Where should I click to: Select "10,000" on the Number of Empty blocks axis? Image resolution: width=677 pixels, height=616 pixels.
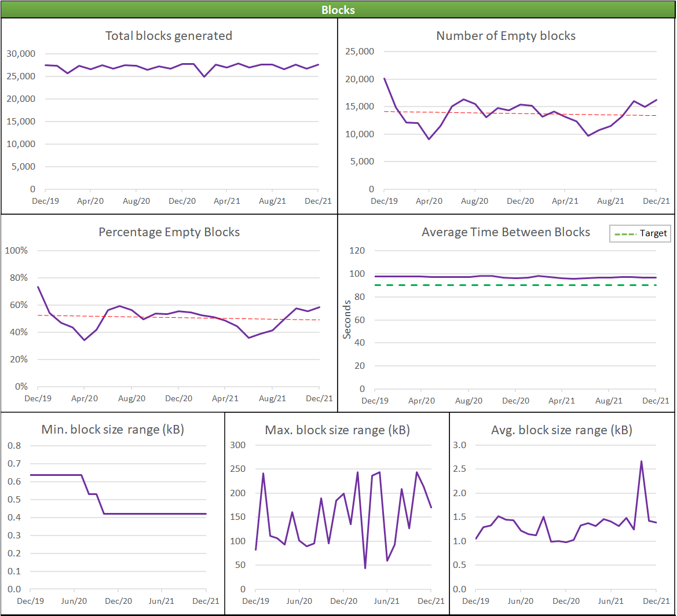click(x=360, y=134)
